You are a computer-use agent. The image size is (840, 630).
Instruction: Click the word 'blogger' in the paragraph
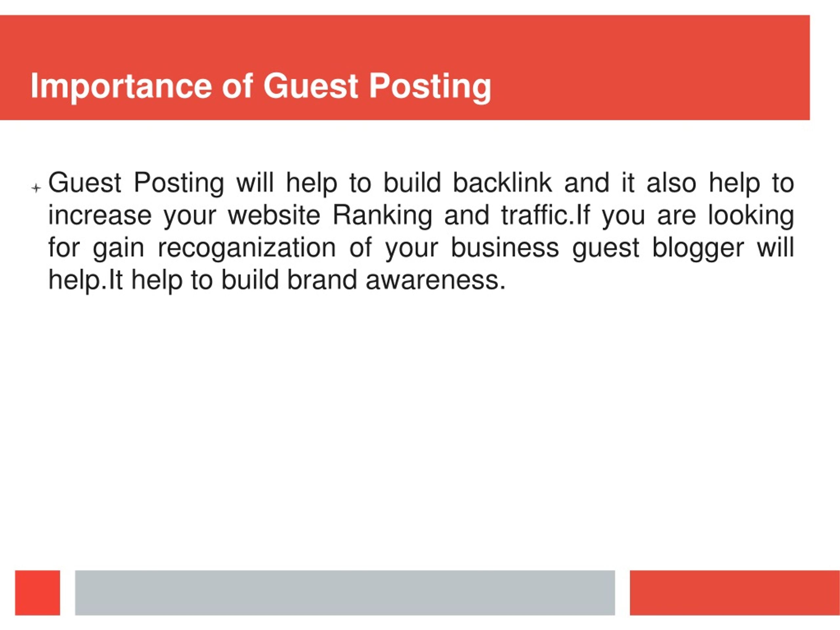[x=698, y=248]
